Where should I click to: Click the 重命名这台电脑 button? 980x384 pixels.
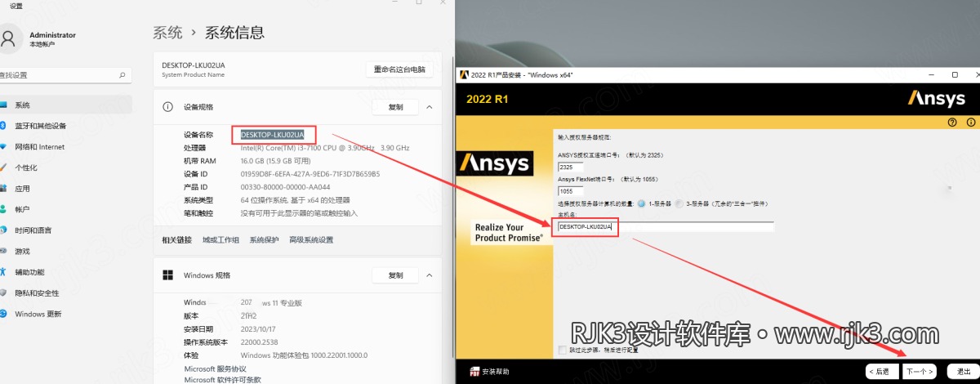tap(399, 69)
